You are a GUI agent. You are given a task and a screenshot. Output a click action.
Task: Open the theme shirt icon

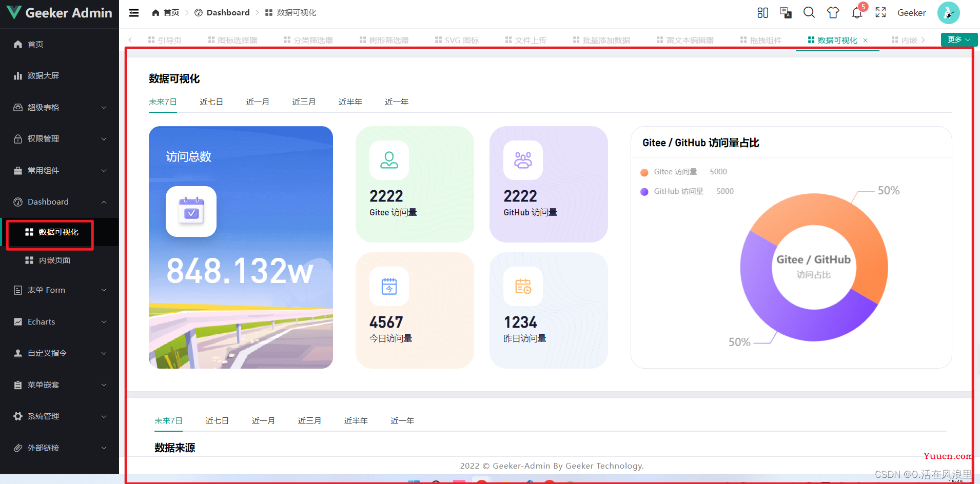pos(833,13)
